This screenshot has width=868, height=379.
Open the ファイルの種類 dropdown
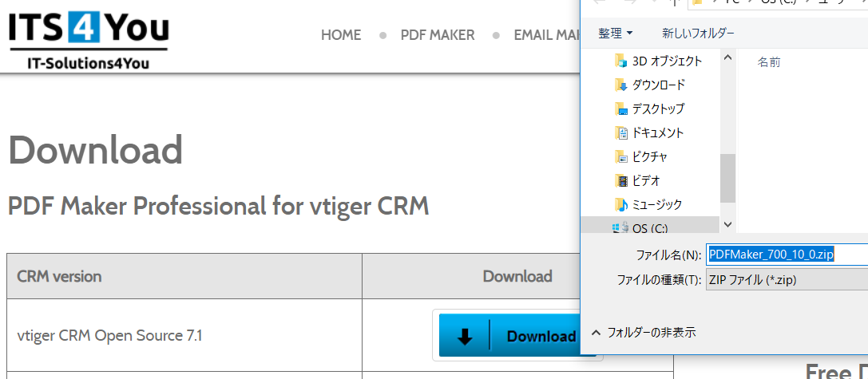point(787,280)
